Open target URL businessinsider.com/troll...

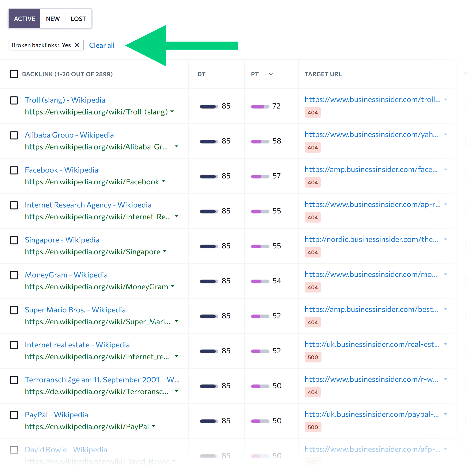(373, 100)
